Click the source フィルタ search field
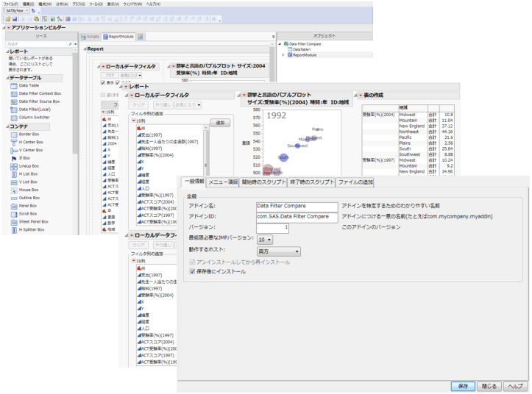This screenshot has height=394, width=532. click(39, 44)
